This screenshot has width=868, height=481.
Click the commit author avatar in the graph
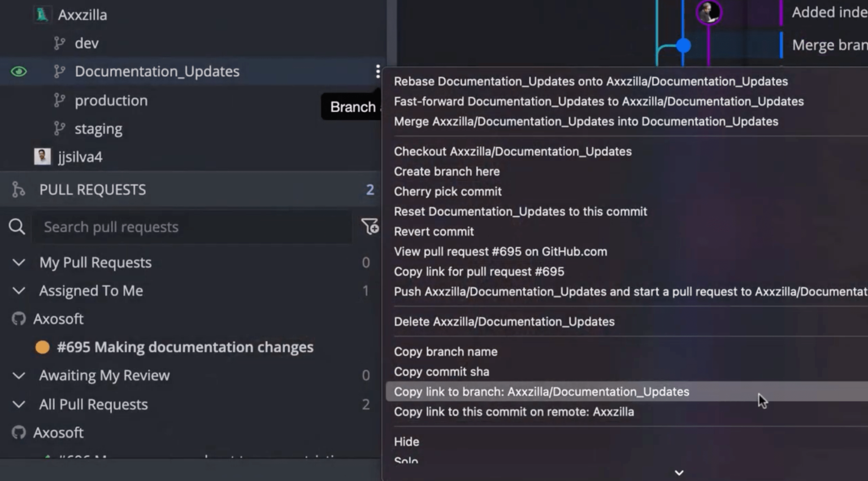click(x=708, y=12)
